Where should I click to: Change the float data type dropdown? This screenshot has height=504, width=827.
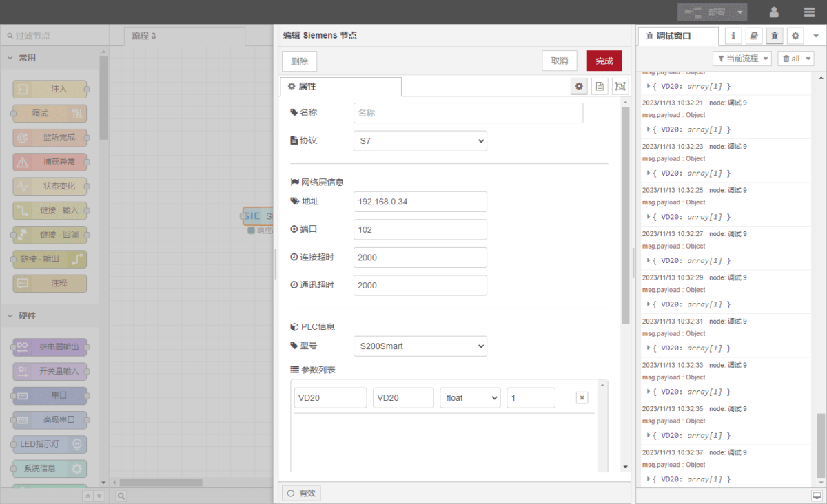pyautogui.click(x=470, y=398)
